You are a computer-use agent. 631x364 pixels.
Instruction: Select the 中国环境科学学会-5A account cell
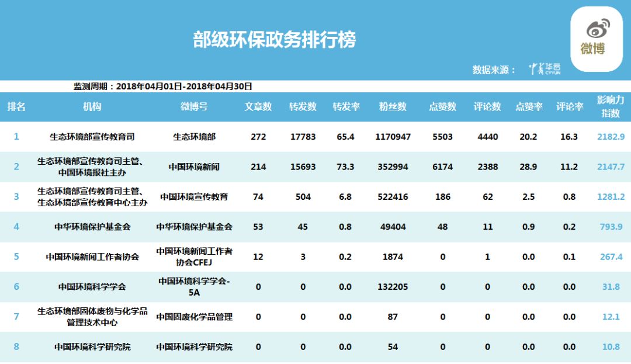click(194, 287)
